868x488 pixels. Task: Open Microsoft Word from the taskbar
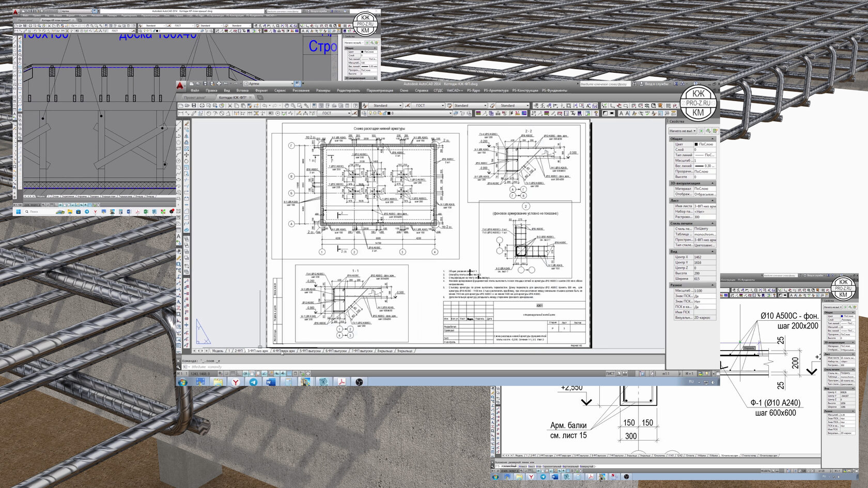[x=270, y=382]
